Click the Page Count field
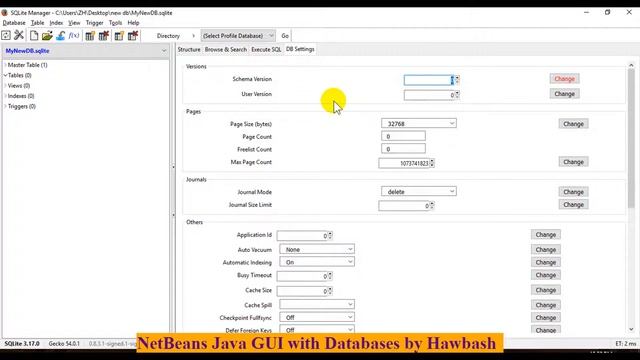The image size is (640, 360). click(403, 136)
